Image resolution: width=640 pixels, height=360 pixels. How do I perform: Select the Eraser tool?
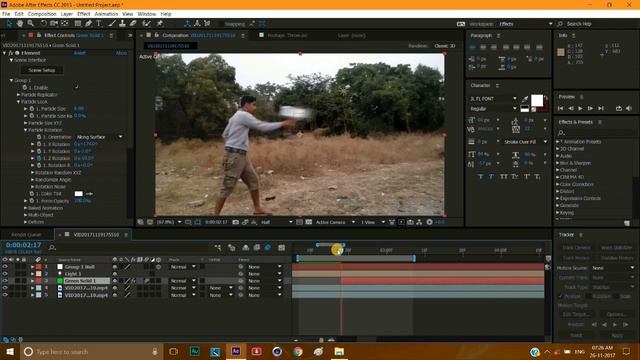[133, 24]
